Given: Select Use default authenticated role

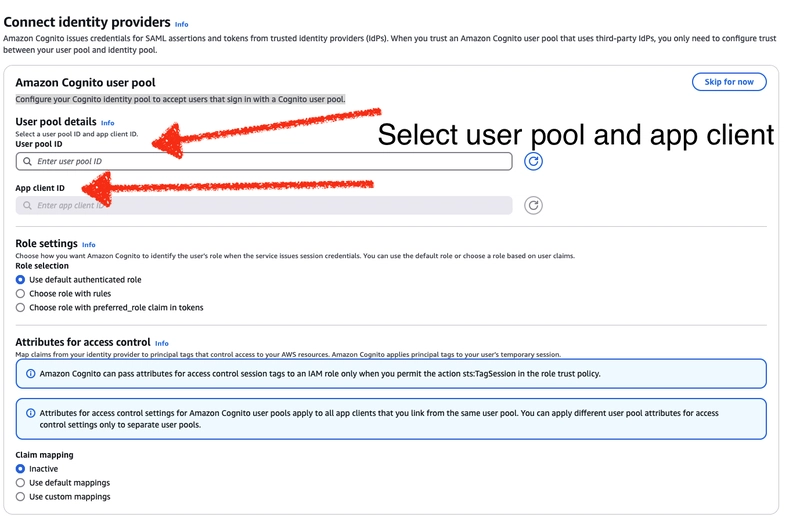Looking at the screenshot, I should coord(20,280).
